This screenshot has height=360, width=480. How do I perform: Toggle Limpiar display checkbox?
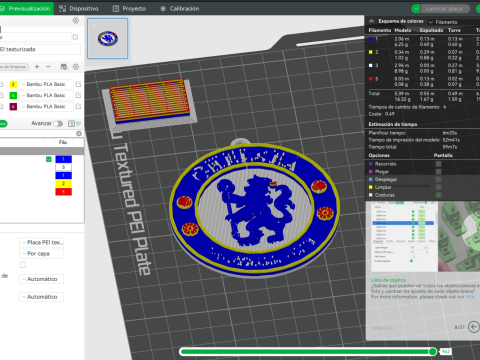click(438, 187)
